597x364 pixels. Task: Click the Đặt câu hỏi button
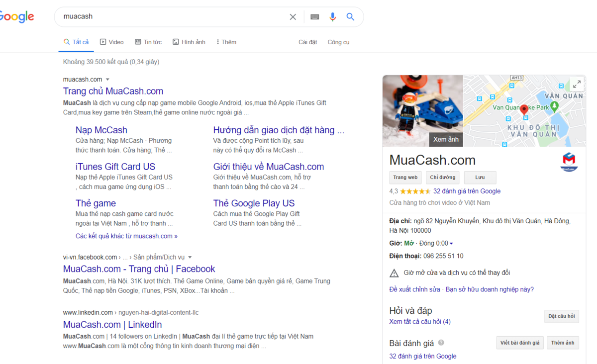(562, 316)
